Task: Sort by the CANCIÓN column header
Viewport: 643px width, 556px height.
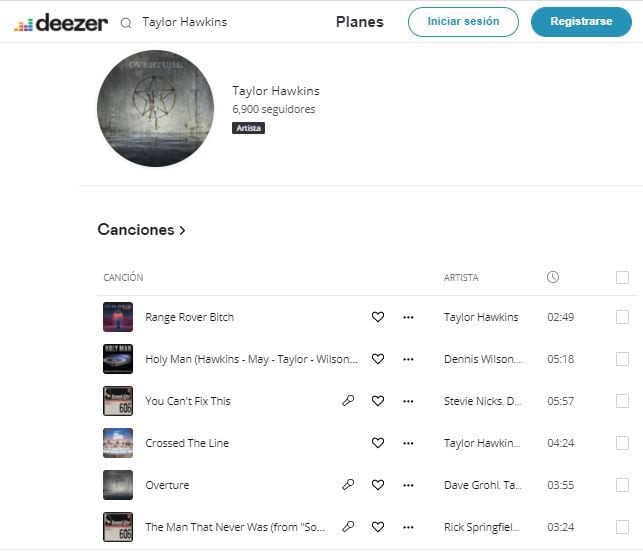Action: point(123,277)
